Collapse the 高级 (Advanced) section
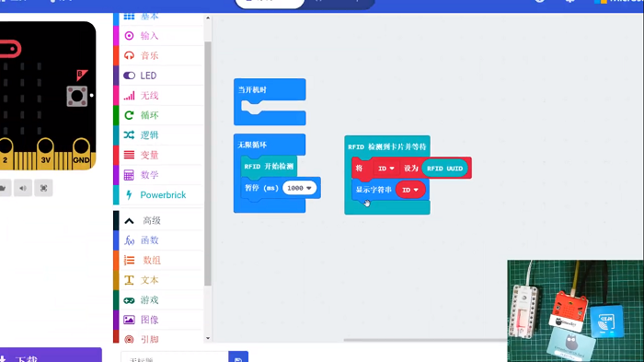 click(x=158, y=220)
